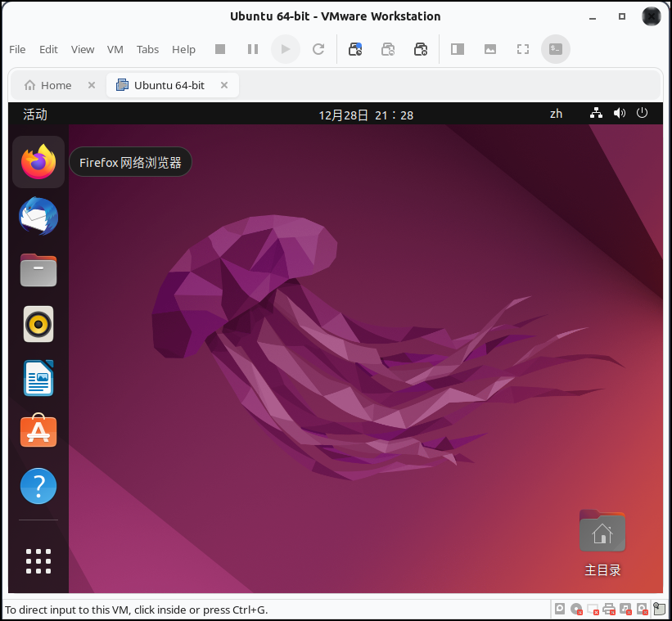Image resolution: width=672 pixels, height=621 pixels.
Task: Launch Firefox from the dock
Action: click(x=38, y=162)
